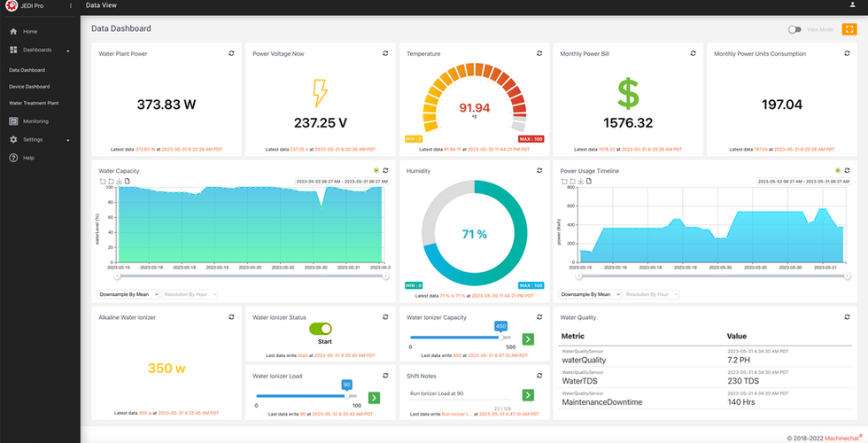The image size is (868, 443).
Task: Expand the Settings sidebar menu
Action: pos(68,140)
